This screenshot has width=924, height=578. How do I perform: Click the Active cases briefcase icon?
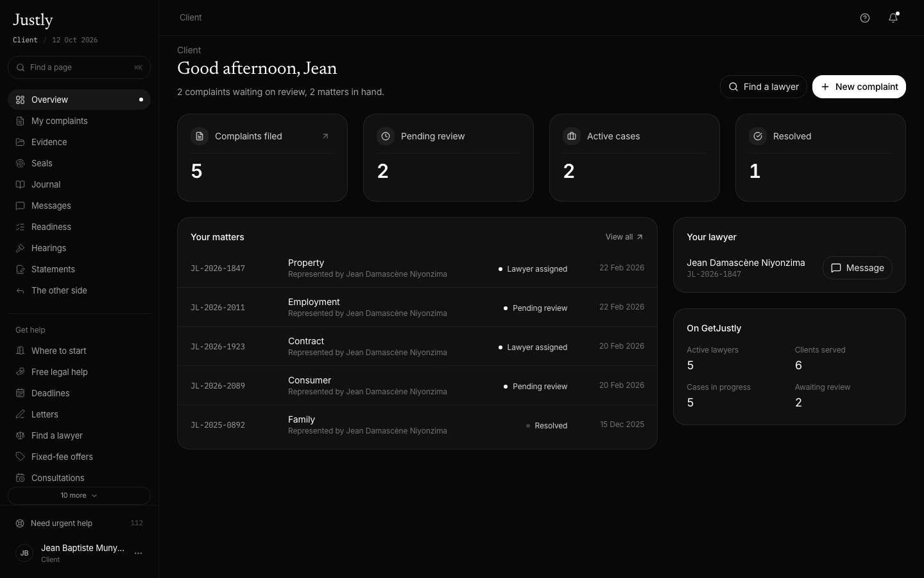click(x=572, y=136)
